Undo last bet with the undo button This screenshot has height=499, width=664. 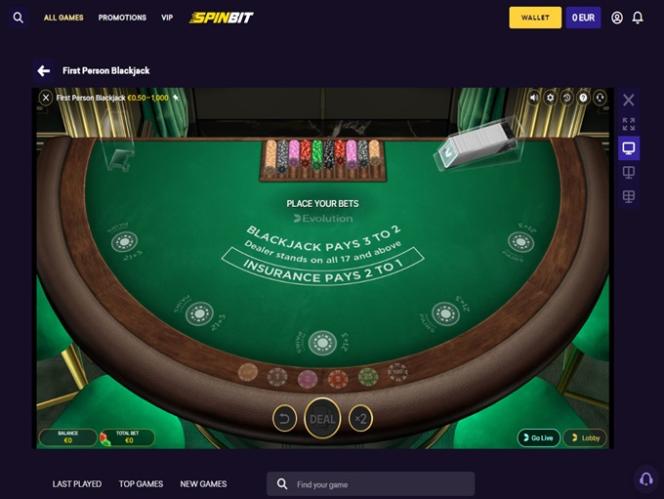[284, 419]
